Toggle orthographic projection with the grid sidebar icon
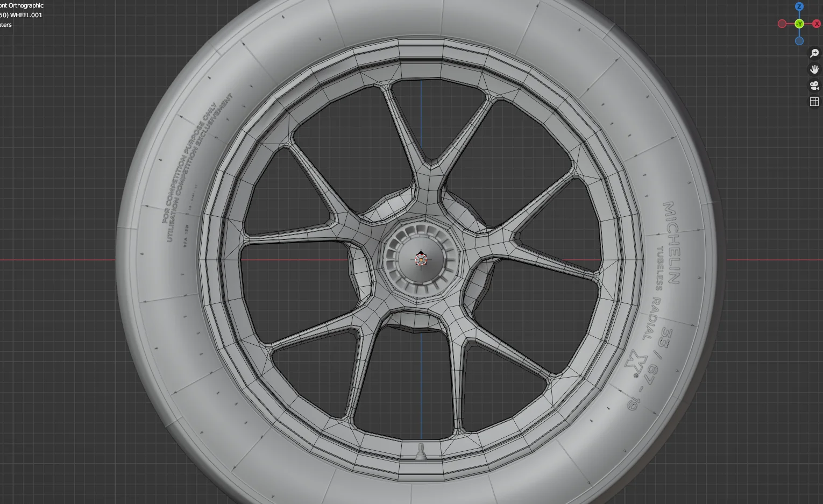 point(814,101)
